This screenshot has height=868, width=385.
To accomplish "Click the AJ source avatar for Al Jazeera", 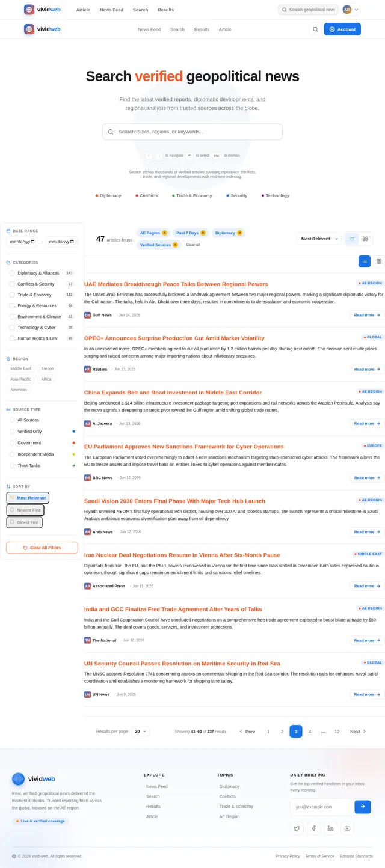I will 87,423.
